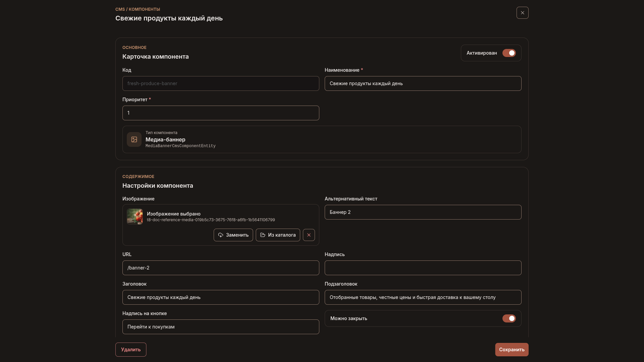Click the Надпись на кнопке field
Image resolution: width=644 pixels, height=362 pixels.
(221, 327)
